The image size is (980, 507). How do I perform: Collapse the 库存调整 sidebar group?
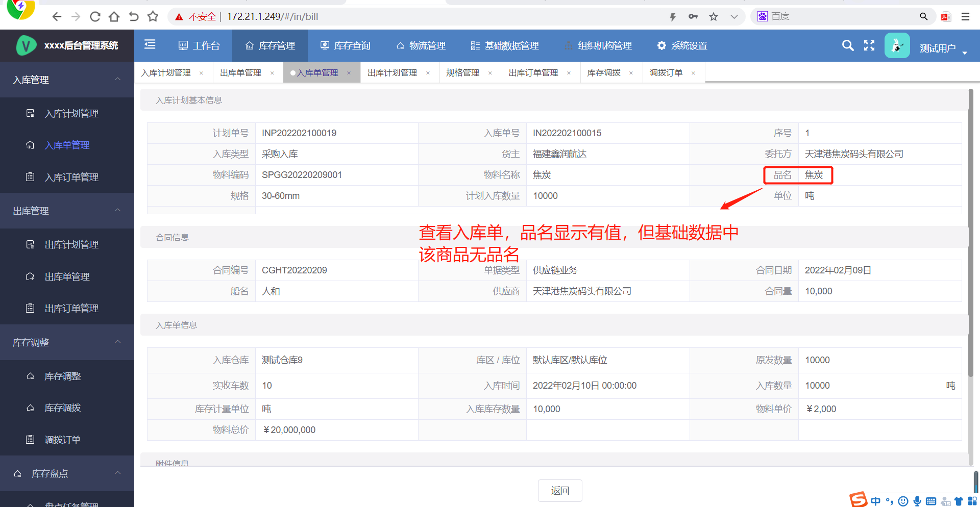67,342
